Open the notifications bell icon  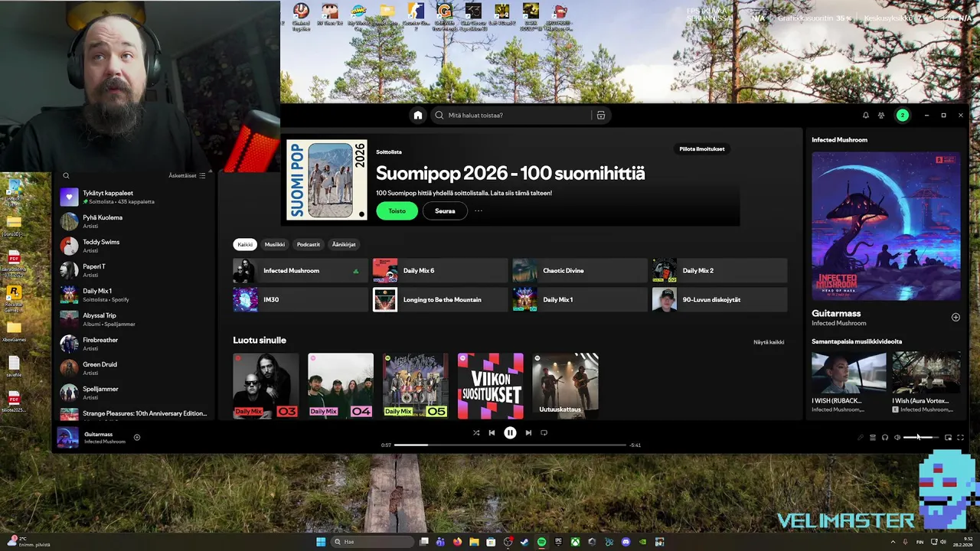tap(866, 116)
